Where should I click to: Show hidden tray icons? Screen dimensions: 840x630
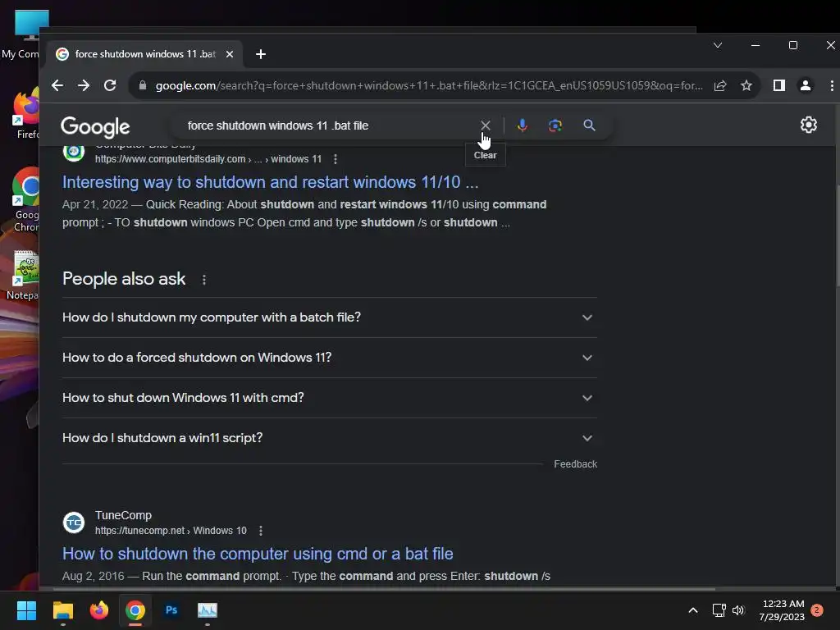692,610
